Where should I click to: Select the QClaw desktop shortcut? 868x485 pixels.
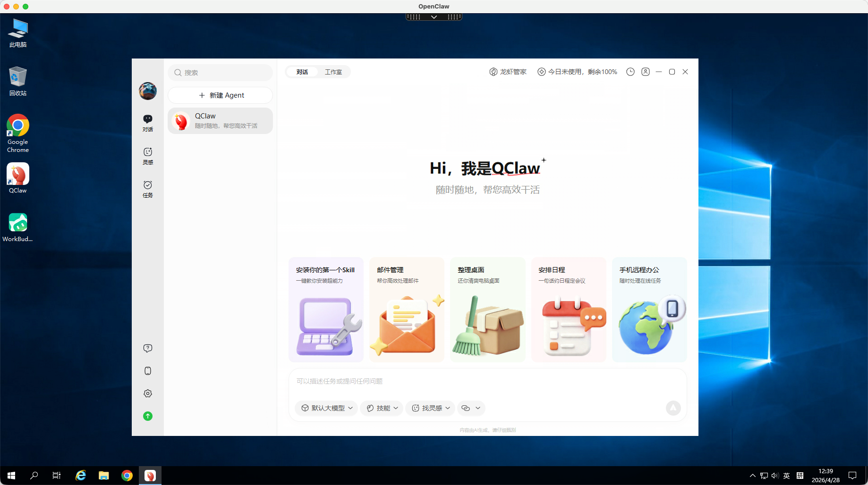click(18, 178)
